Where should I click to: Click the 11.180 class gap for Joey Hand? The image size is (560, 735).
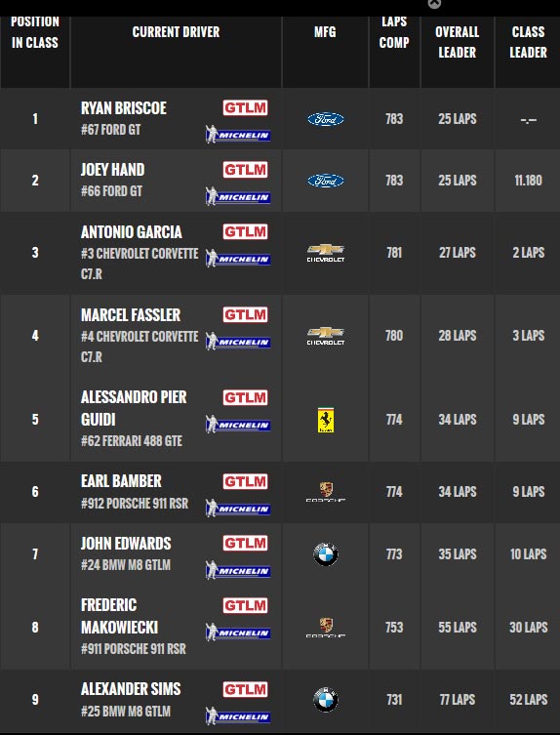coord(528,181)
